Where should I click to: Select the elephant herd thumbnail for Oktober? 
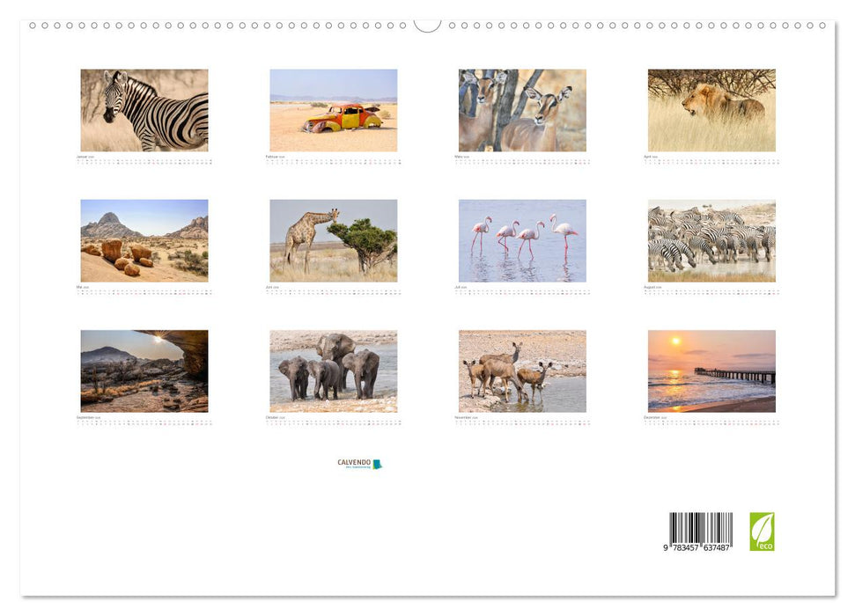pyautogui.click(x=333, y=372)
